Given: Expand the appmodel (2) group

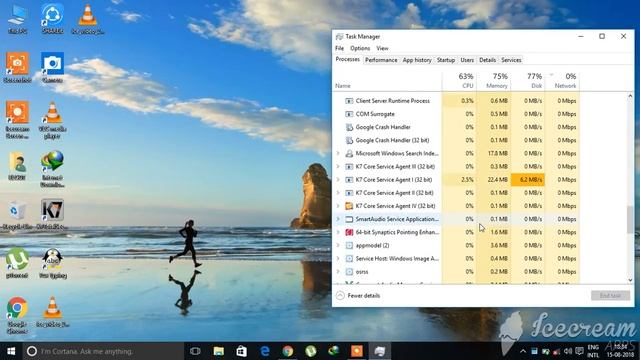Looking at the screenshot, I should [338, 245].
